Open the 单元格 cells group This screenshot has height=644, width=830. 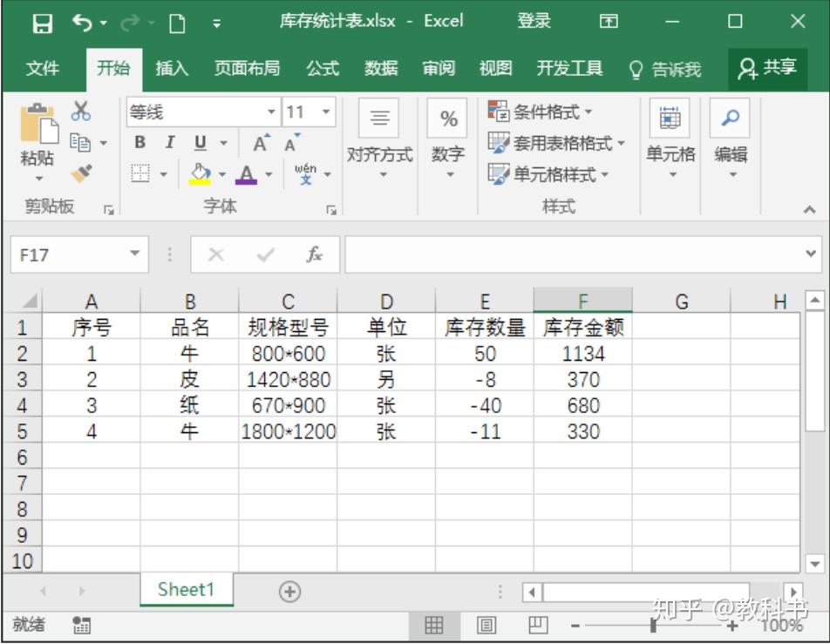pyautogui.click(x=670, y=139)
